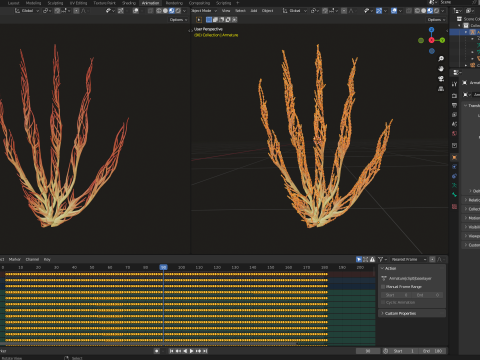Open the Tool properties tab icon
The width and height of the screenshot is (480, 360).
point(454,84)
